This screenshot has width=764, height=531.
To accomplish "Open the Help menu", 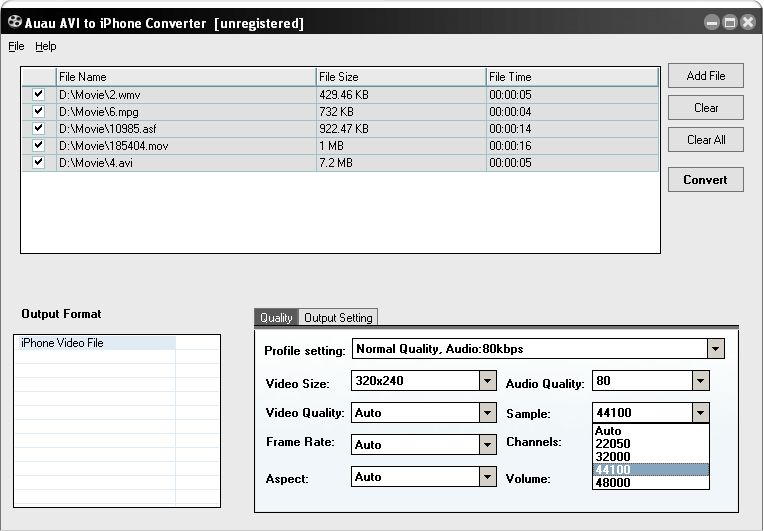I will point(46,46).
